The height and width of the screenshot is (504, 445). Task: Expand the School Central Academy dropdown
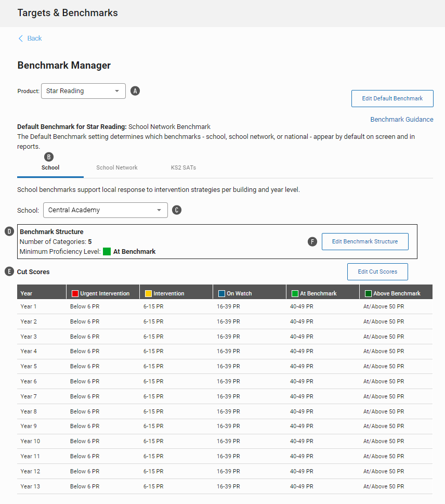coord(106,210)
